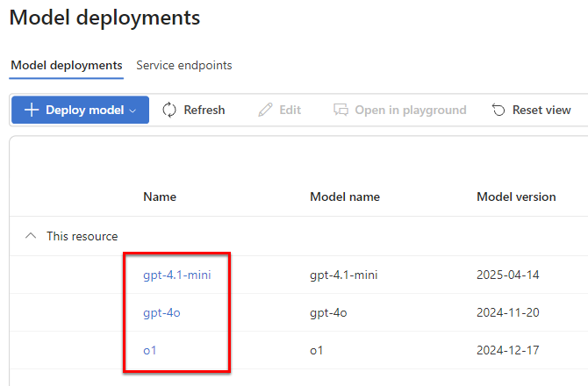Select the Model deployments tab
This screenshot has width=588, height=386.
click(66, 66)
